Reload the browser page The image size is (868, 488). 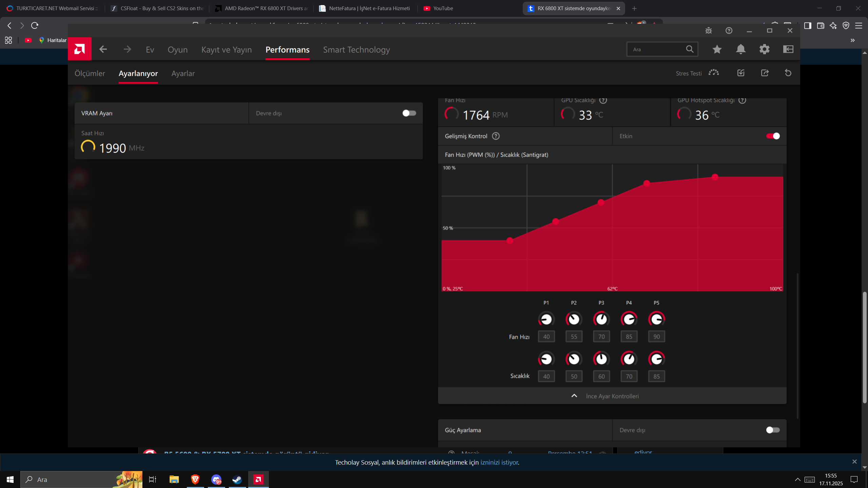click(35, 25)
